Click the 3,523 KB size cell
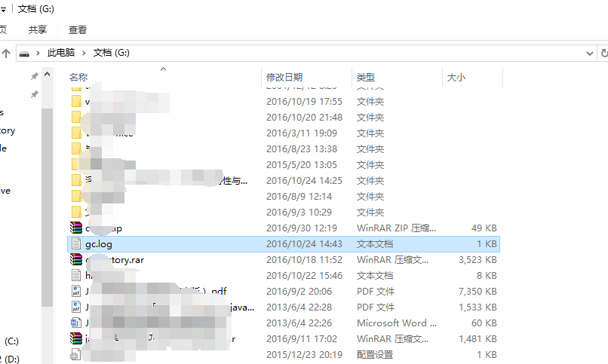 477,260
